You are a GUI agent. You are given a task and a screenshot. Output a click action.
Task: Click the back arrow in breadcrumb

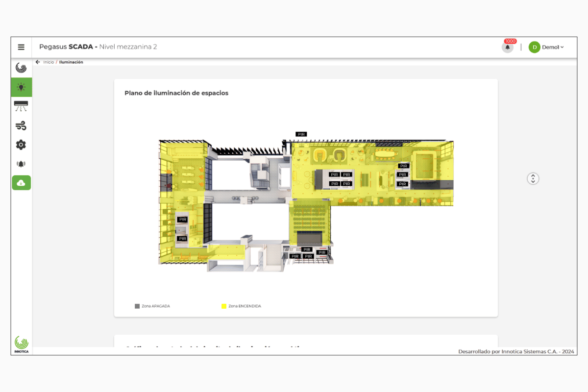pos(38,62)
